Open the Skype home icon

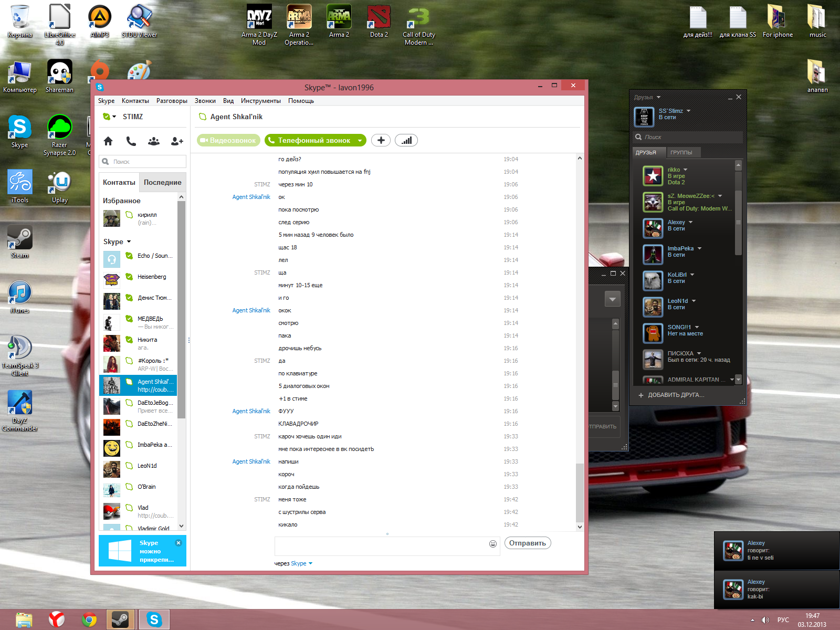pyautogui.click(x=108, y=141)
